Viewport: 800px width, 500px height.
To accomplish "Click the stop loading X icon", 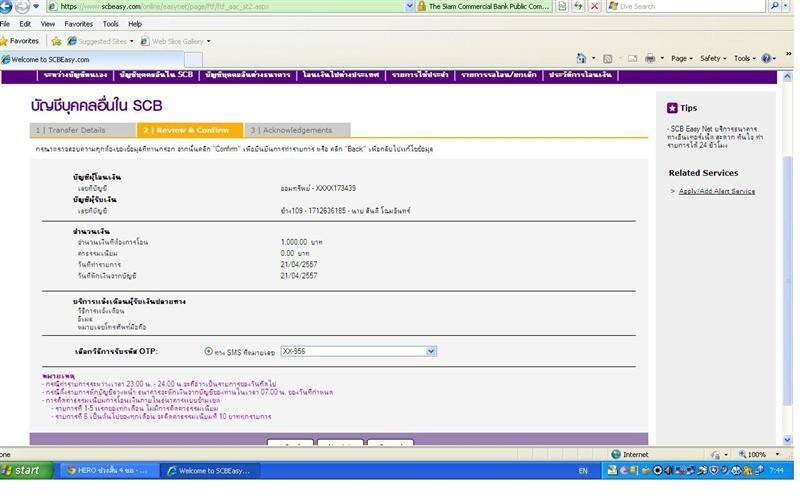I will click(597, 6).
